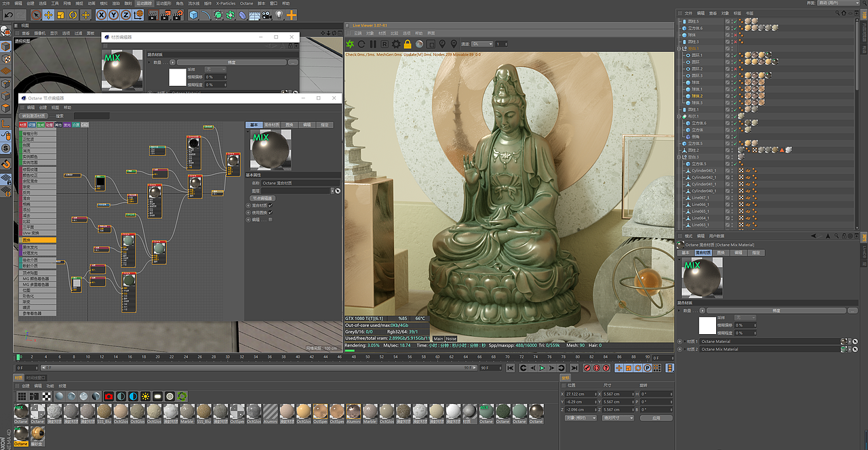Image resolution: width=868 pixels, height=450 pixels.
Task: Open the X-Particles menu
Action: pyautogui.click(x=226, y=3)
